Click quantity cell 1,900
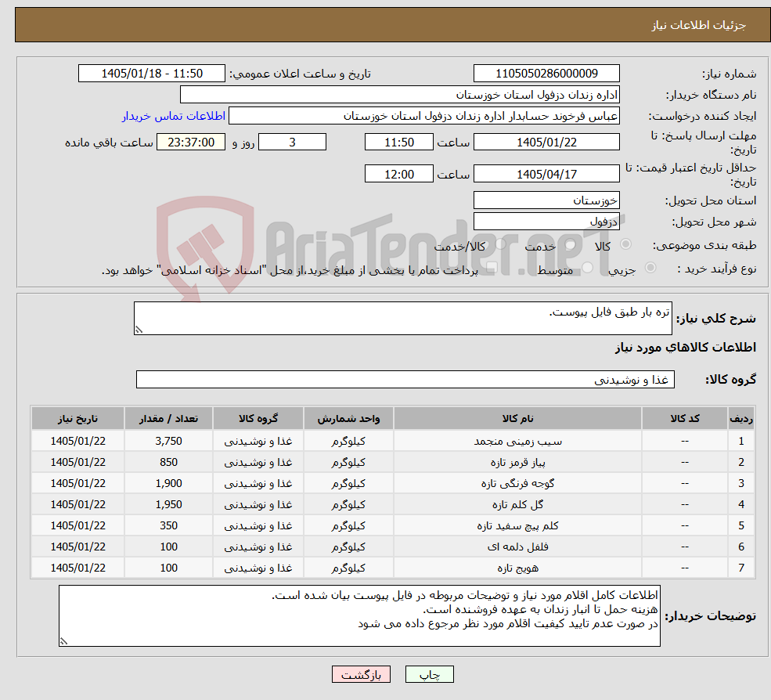The width and height of the screenshot is (771, 700). (168, 484)
